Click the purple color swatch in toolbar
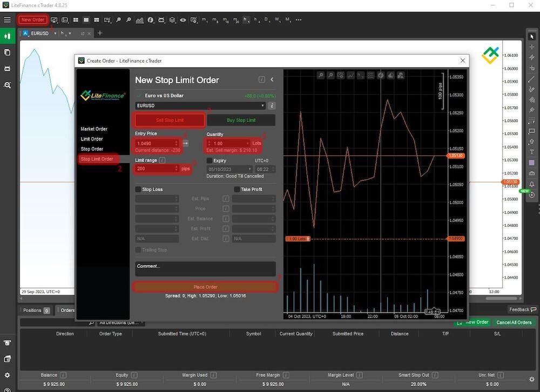 532,163
